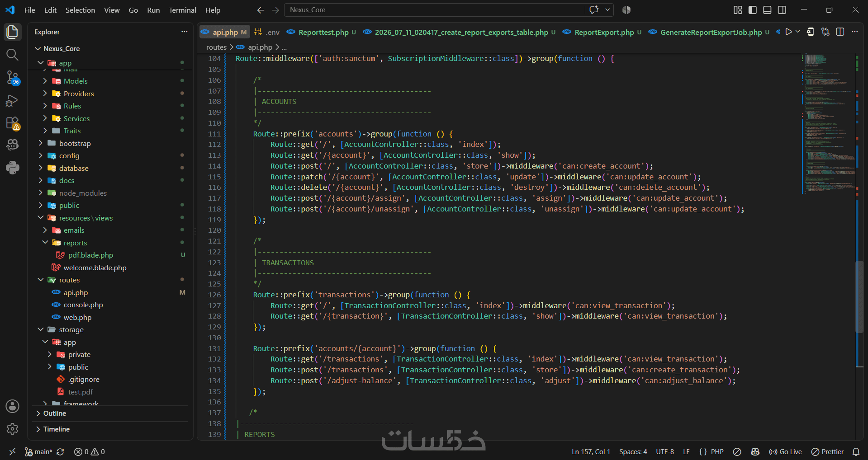Open the Selection menu
Screen dimensions: 868x460
point(80,10)
